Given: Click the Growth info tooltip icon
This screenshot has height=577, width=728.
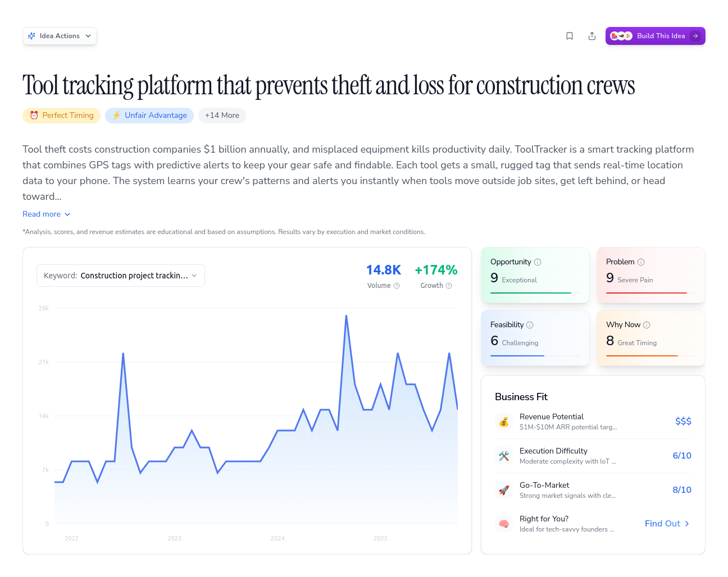Looking at the screenshot, I should point(449,286).
